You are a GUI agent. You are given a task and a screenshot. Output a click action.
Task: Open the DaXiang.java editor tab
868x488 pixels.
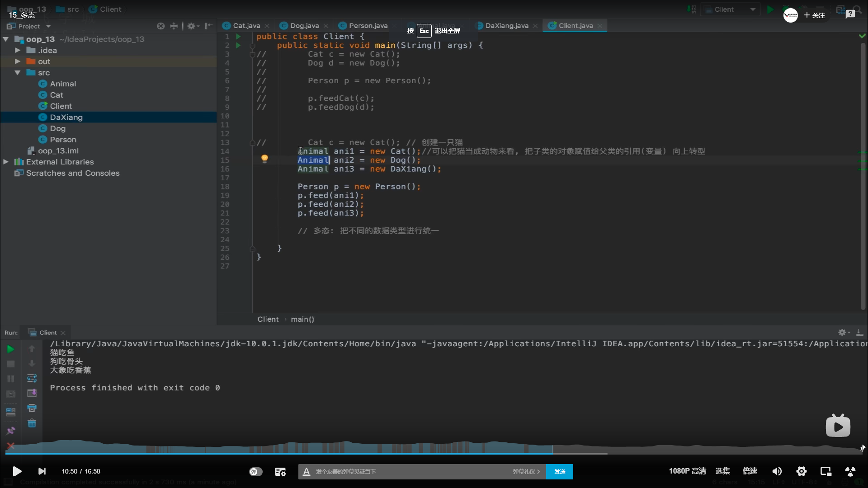pyautogui.click(x=506, y=26)
